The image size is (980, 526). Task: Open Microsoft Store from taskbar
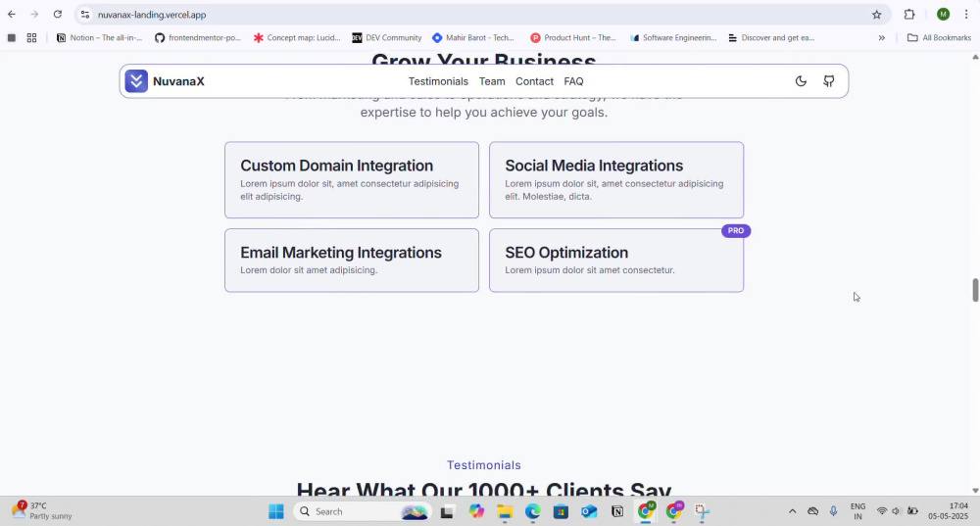[561, 511]
